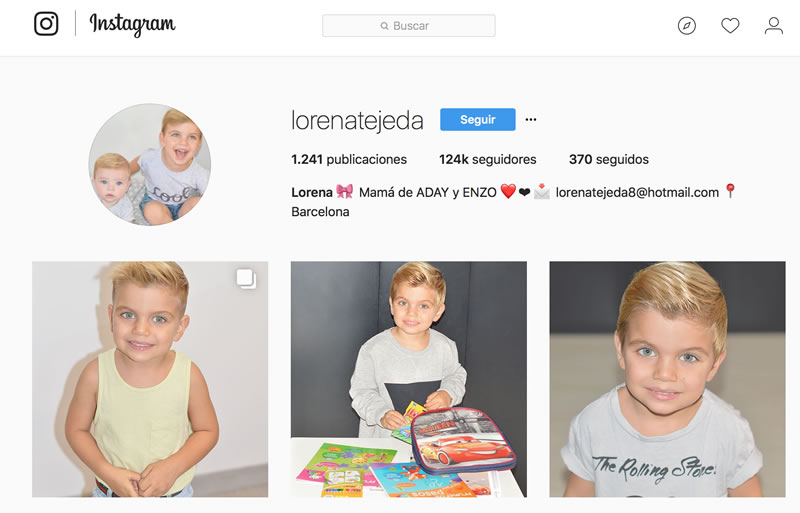Click the lorenatejeda username heading
800x513 pixels.
coord(357,121)
